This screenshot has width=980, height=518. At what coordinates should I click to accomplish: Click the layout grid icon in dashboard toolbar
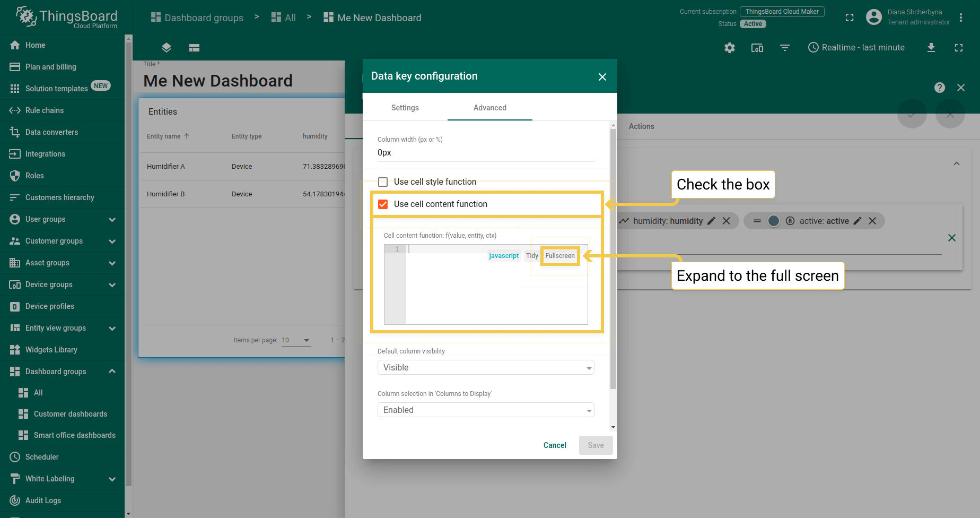[194, 48]
